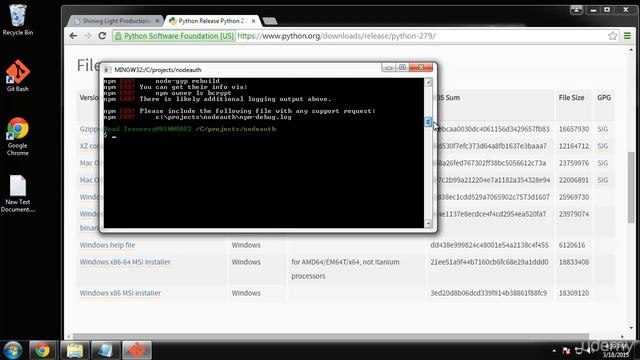Go back with Chrome's back arrow
Viewport: 640px width, 360px height.
point(73,36)
